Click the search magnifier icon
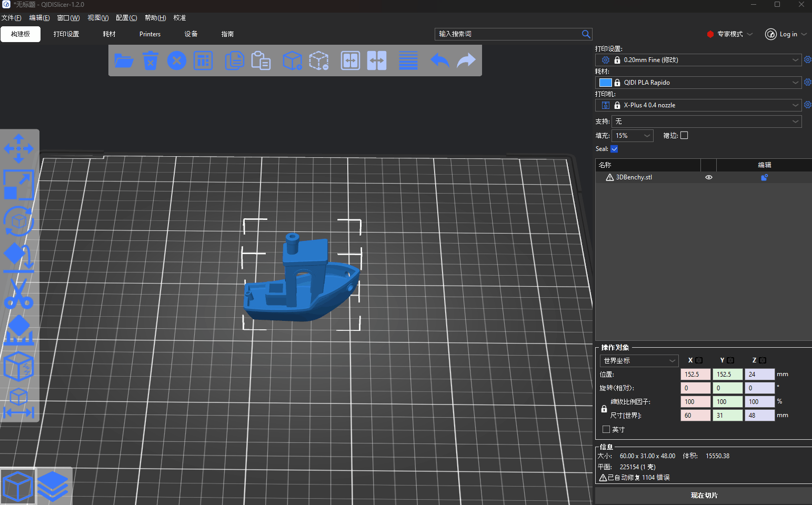The width and height of the screenshot is (812, 505). pyautogui.click(x=586, y=34)
